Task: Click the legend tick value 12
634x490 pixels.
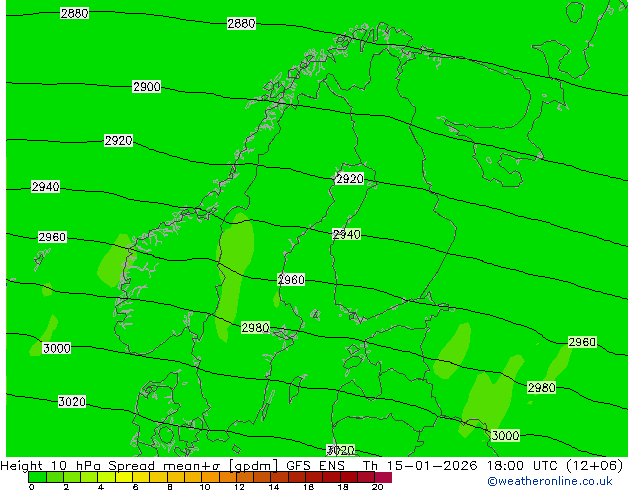Action: tap(239, 487)
